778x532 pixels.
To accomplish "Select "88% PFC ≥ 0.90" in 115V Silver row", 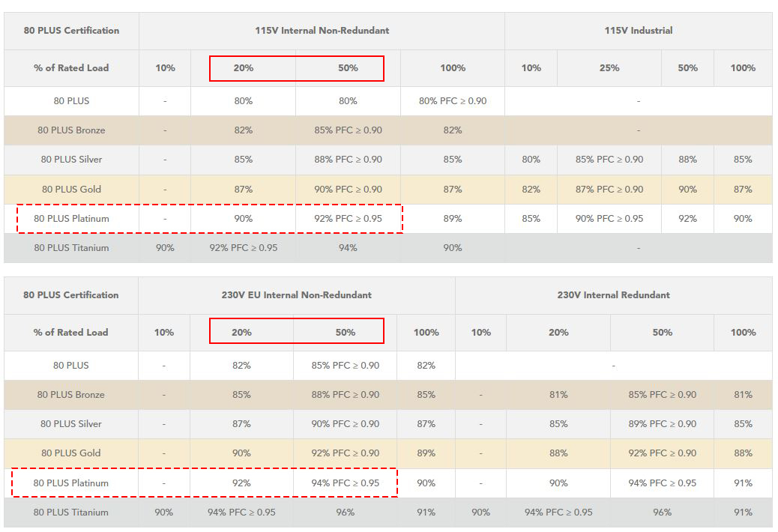I will tap(348, 160).
